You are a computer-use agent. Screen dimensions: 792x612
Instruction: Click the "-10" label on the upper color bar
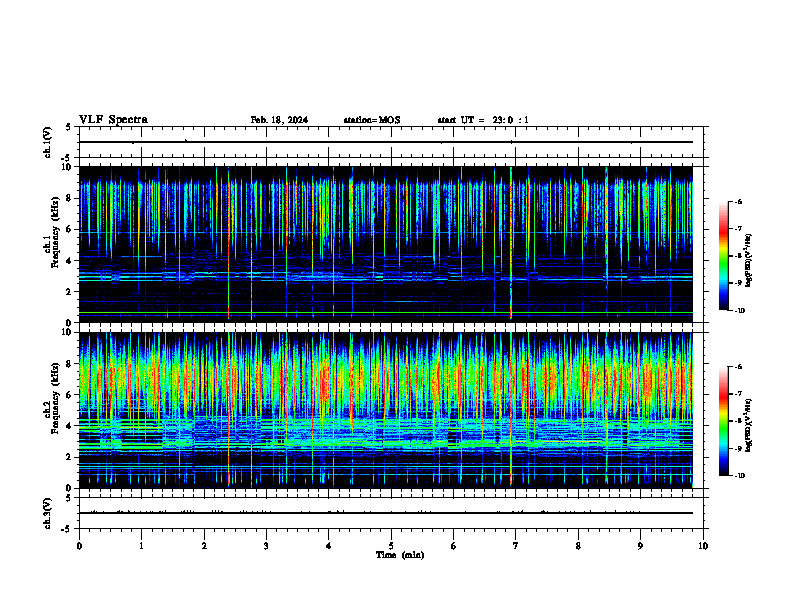(739, 311)
